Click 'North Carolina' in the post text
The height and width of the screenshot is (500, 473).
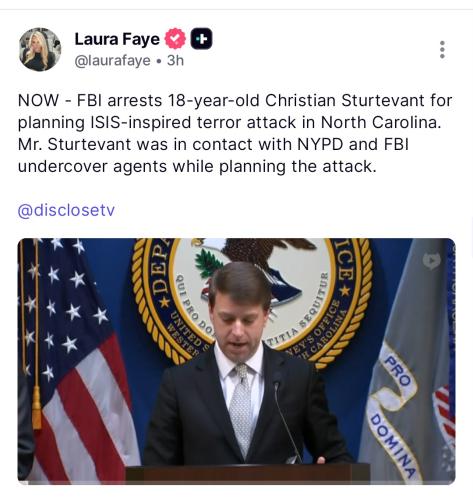(381, 122)
